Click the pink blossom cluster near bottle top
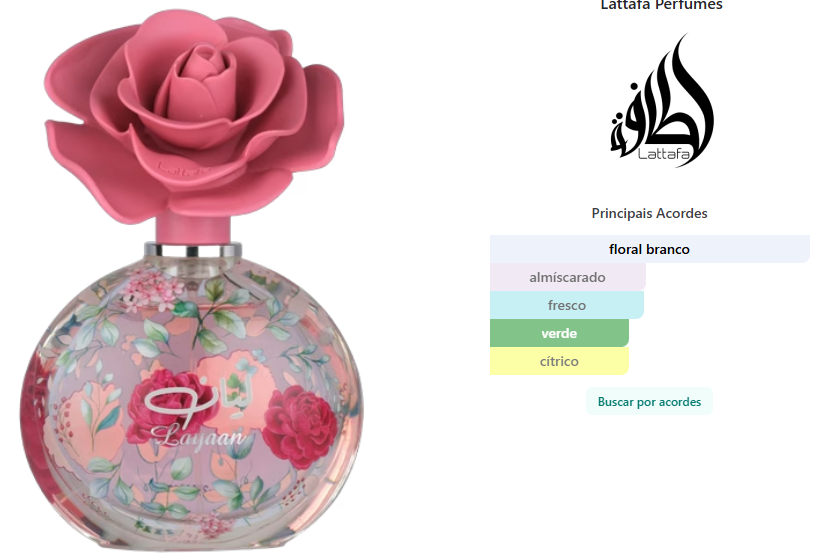The width and height of the screenshot is (824, 560). [151, 289]
